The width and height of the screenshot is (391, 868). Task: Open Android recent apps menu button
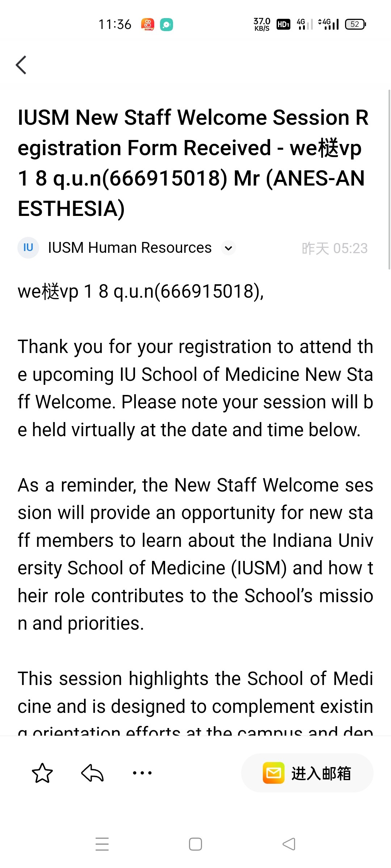[x=102, y=844]
